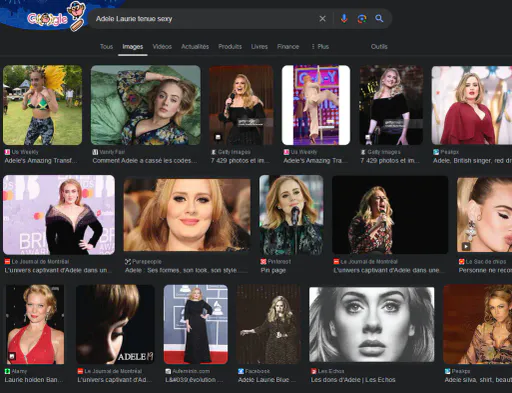The width and height of the screenshot is (512, 393).
Task: Click 'Pin page' caption text
Action: point(273,270)
